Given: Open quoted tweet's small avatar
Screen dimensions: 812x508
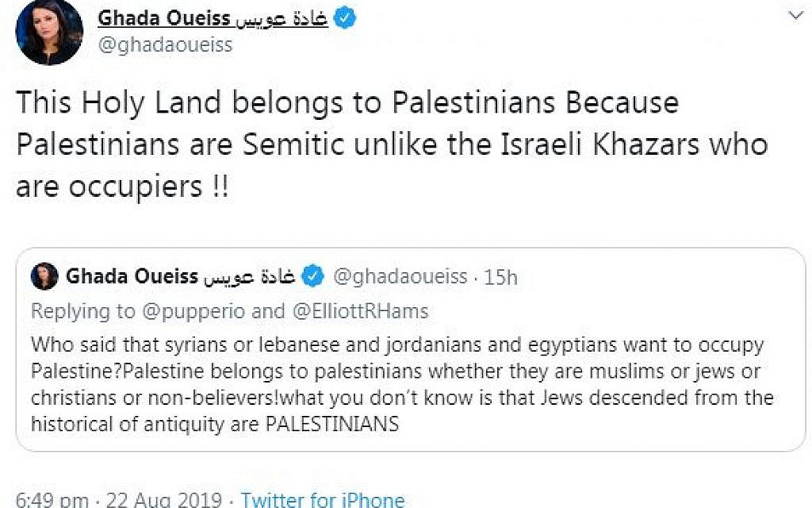Looking at the screenshot, I should (44, 276).
